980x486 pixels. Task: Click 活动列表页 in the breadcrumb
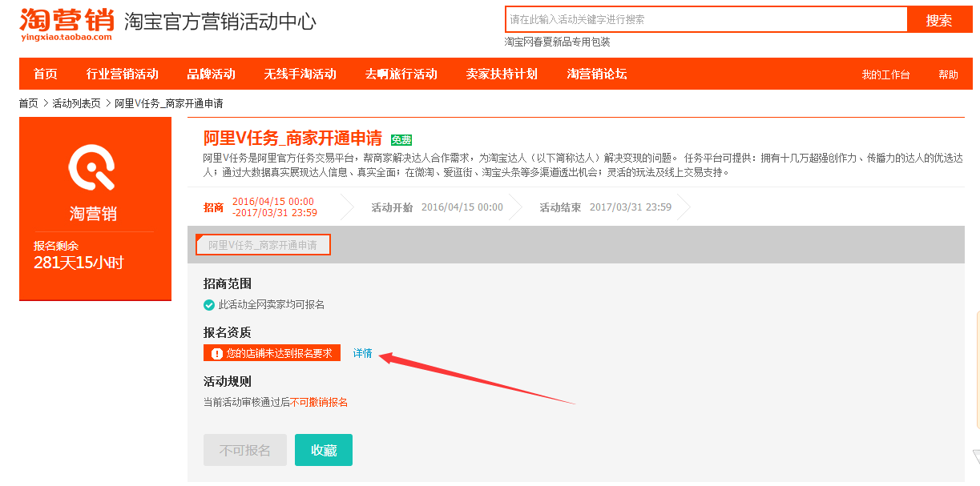tap(77, 103)
